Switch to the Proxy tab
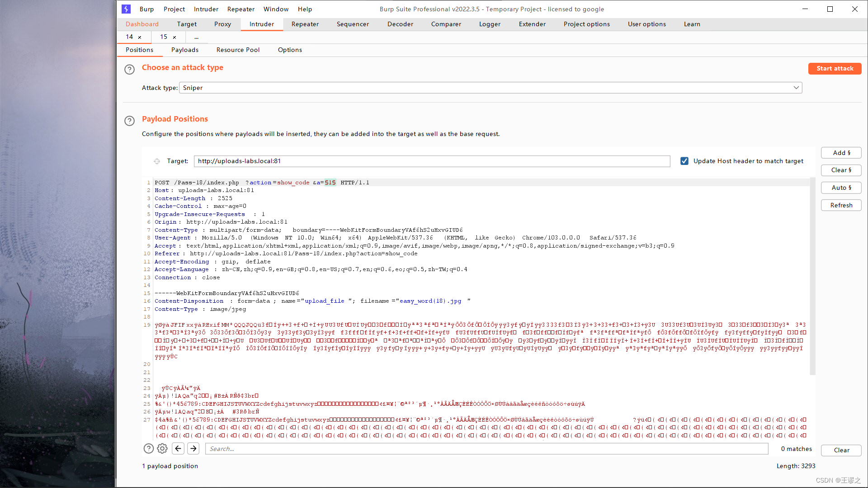This screenshot has width=868, height=488. [222, 24]
